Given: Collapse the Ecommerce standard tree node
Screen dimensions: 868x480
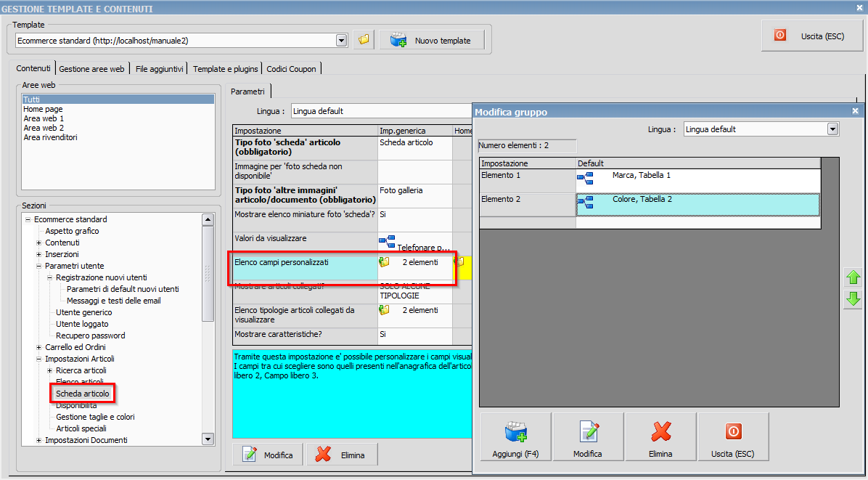Looking at the screenshot, I should click(x=28, y=220).
